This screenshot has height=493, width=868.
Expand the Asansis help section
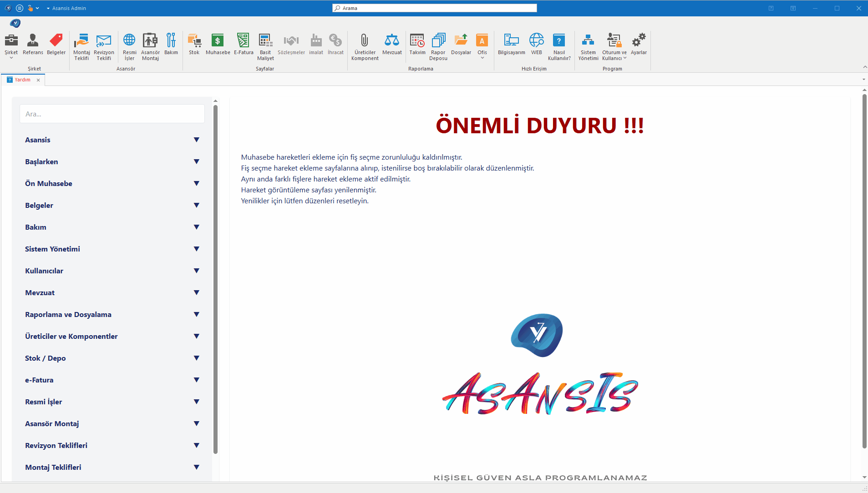[x=112, y=140]
